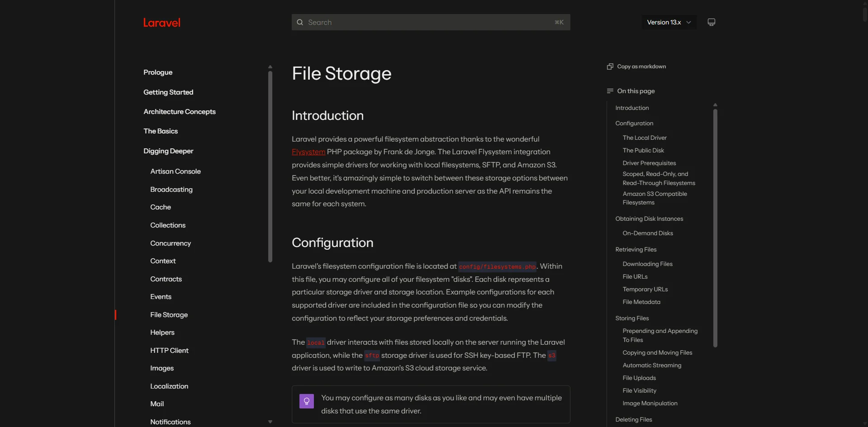The width and height of the screenshot is (868, 427).
Task: Jump to Introduction in page outline
Action: [x=632, y=108]
